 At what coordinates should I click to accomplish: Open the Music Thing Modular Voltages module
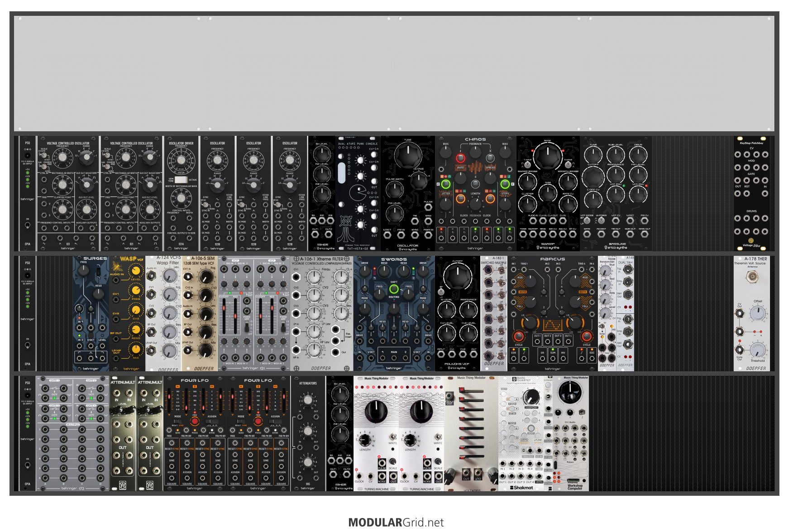pyautogui.click(x=471, y=434)
